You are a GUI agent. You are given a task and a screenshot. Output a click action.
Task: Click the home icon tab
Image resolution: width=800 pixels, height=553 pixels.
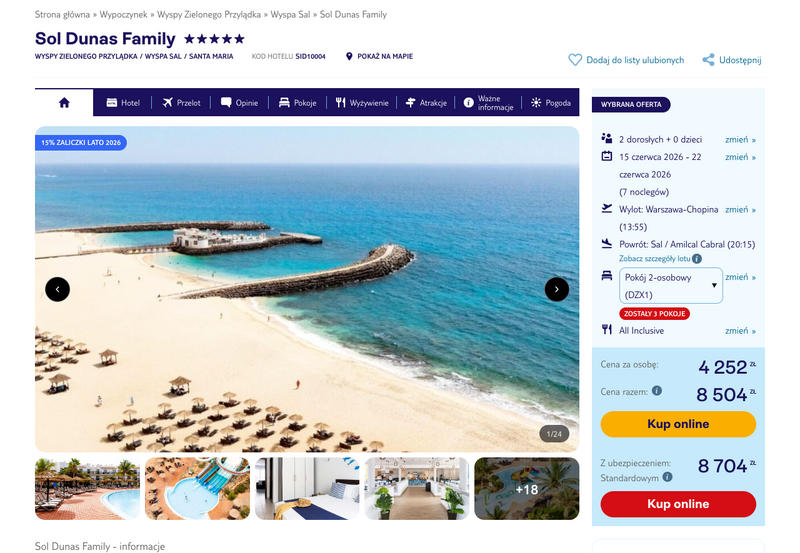pyautogui.click(x=64, y=103)
